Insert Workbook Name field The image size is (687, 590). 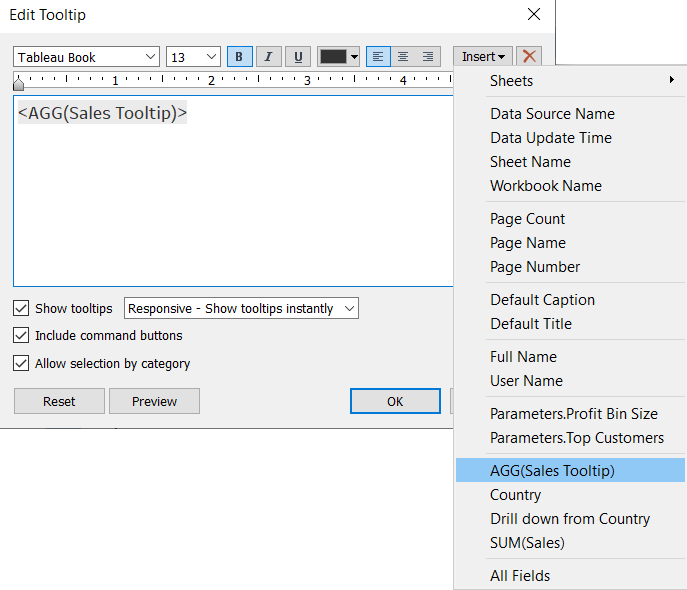(x=570, y=186)
